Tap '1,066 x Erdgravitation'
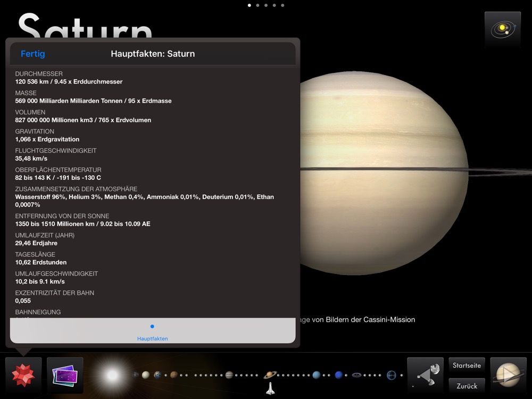 point(47,139)
